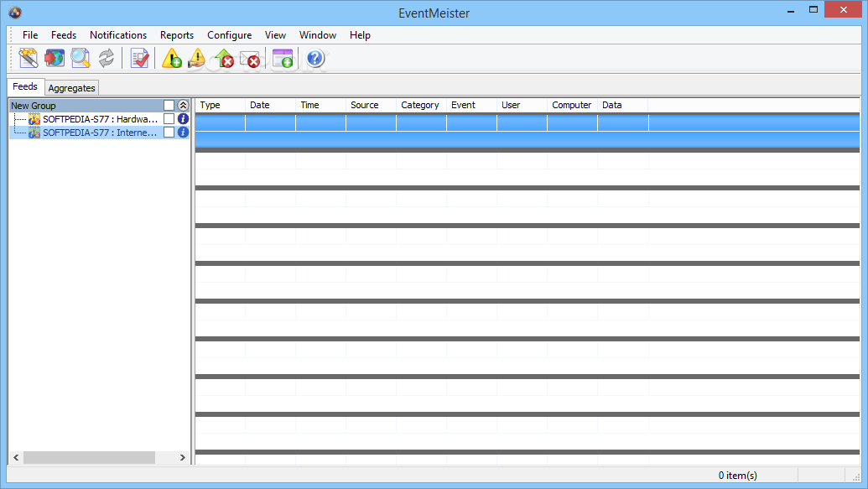Tick checkbox for SOFTPEDIA-S77 Hardware feed
The height and width of the screenshot is (489, 868).
pyautogui.click(x=169, y=118)
